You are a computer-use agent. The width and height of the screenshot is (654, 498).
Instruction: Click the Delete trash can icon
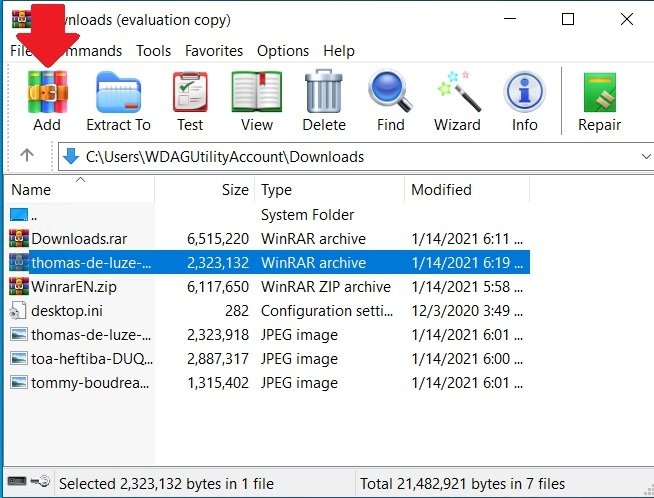click(x=324, y=91)
